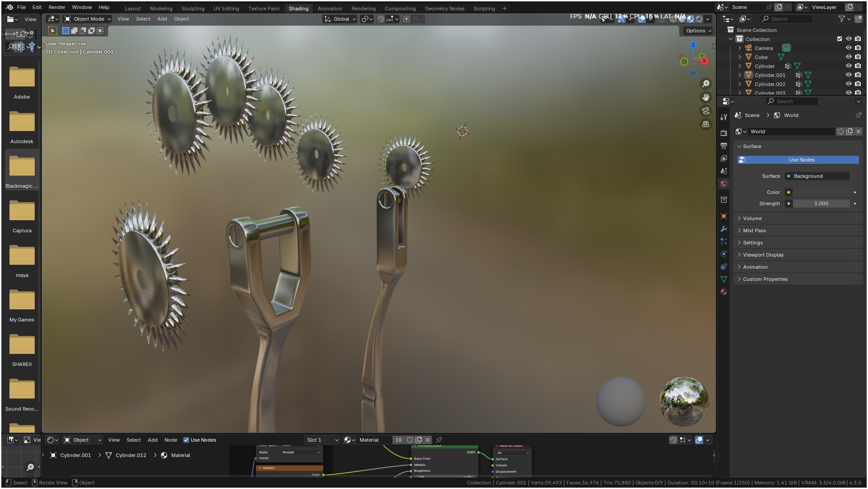Adjust the world Strength slider
Viewport: 868px width, 489px height.
[821, 204]
